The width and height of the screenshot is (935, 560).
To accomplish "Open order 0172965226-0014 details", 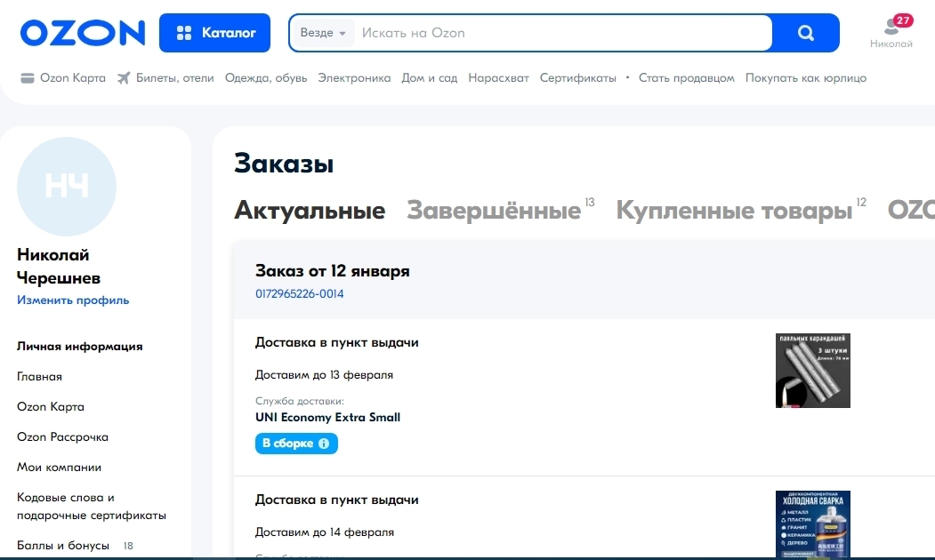I will (x=300, y=292).
